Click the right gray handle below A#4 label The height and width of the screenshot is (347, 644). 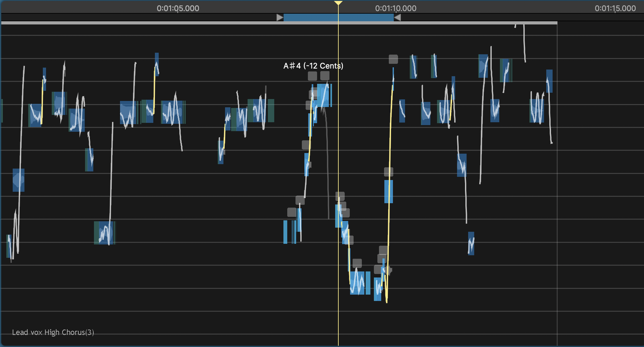[x=325, y=76]
